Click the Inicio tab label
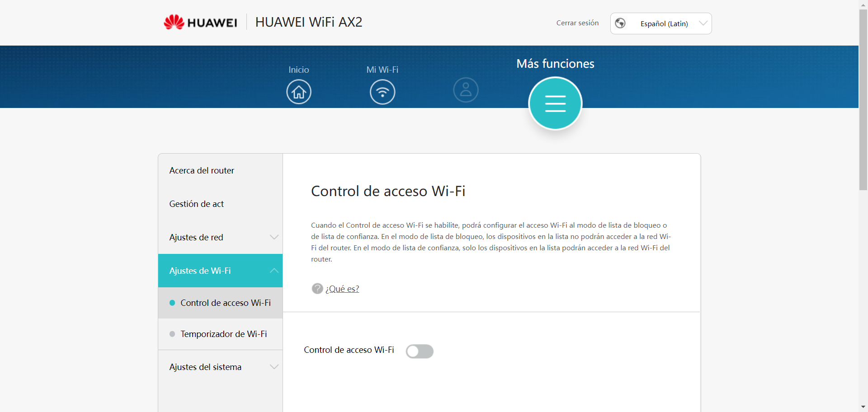 tap(299, 70)
